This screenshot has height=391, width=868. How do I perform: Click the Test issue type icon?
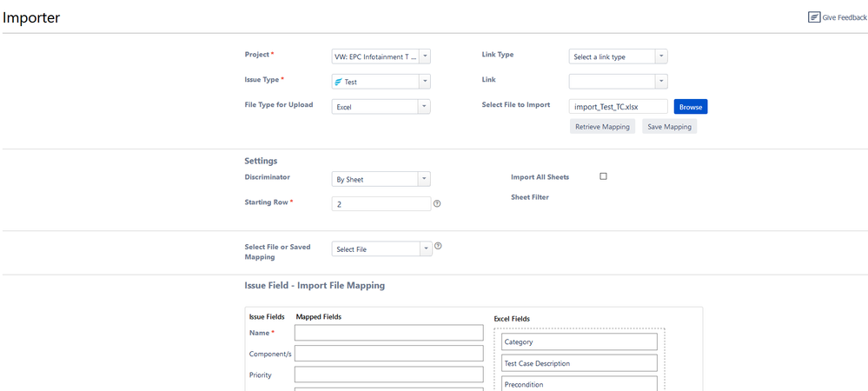pyautogui.click(x=338, y=82)
